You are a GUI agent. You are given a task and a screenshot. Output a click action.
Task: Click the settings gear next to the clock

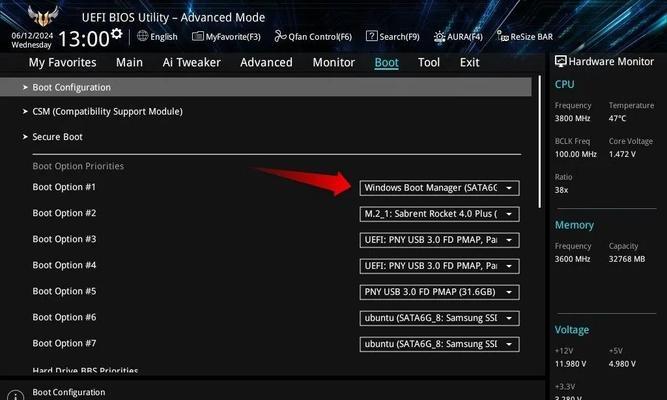pyautogui.click(x=117, y=34)
